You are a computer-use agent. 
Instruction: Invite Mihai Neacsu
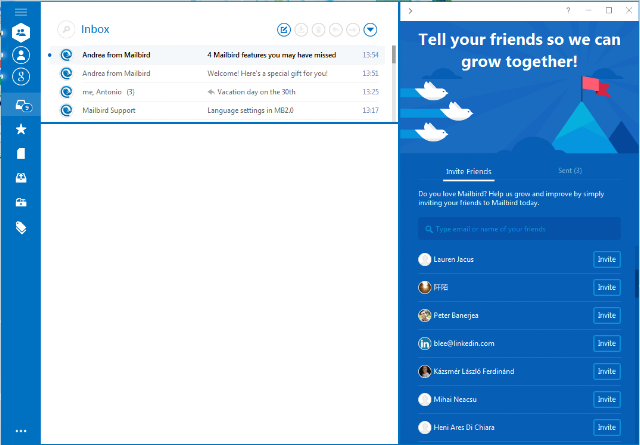(x=607, y=399)
